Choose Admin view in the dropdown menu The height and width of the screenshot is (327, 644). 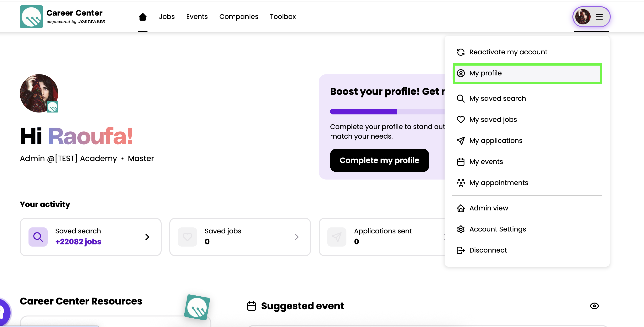(x=488, y=208)
